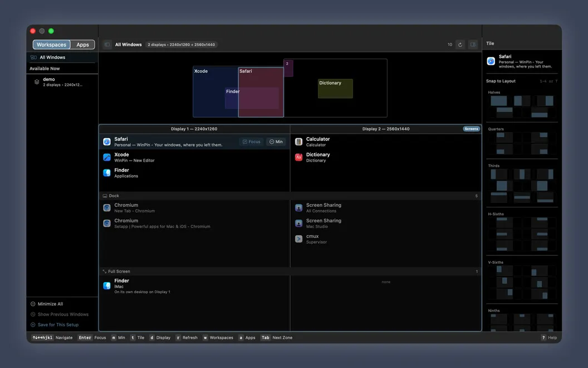Open Help in the bottom bar
The width and height of the screenshot is (588, 368).
tap(549, 337)
